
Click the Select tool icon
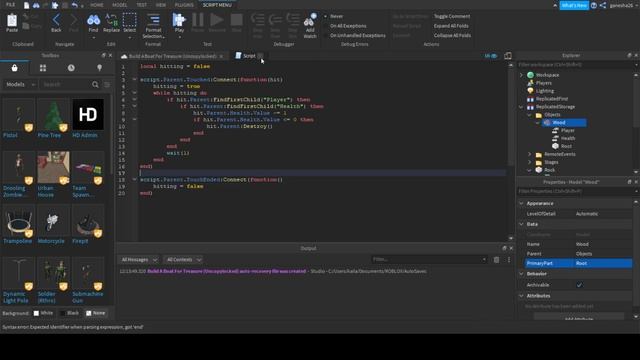click(129, 20)
